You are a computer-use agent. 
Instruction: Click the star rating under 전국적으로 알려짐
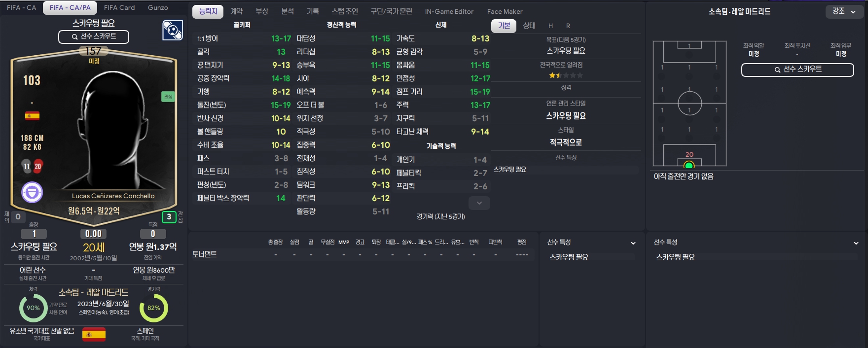click(x=566, y=75)
